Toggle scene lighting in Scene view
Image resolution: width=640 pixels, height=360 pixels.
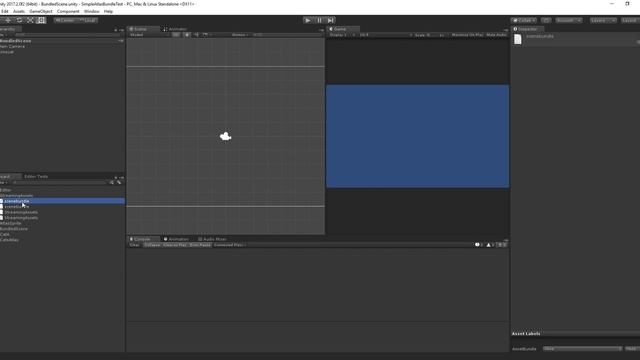(x=187, y=35)
